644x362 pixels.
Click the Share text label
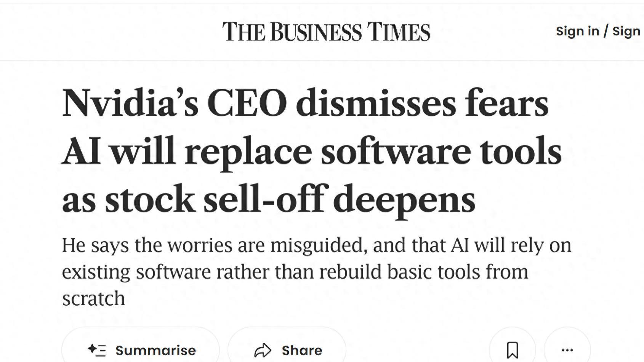pos(302,350)
